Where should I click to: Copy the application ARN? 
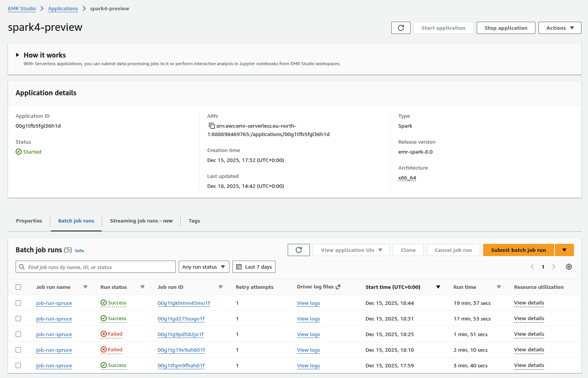[x=212, y=125]
